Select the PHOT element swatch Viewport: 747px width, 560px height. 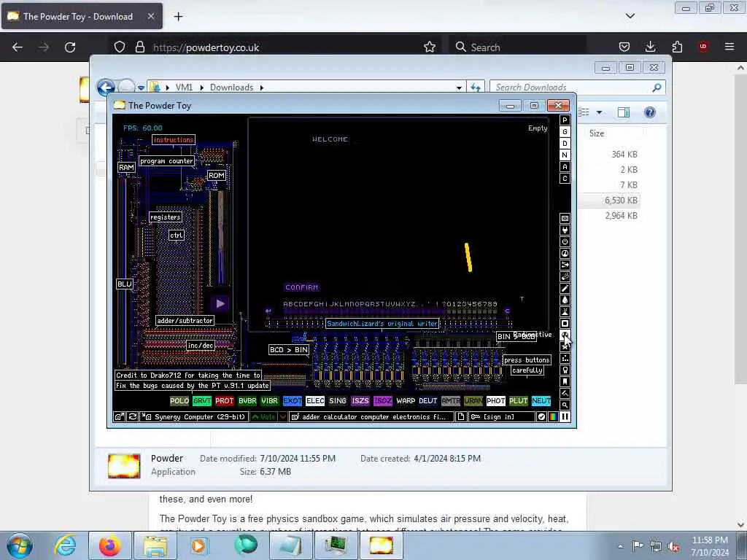495,401
